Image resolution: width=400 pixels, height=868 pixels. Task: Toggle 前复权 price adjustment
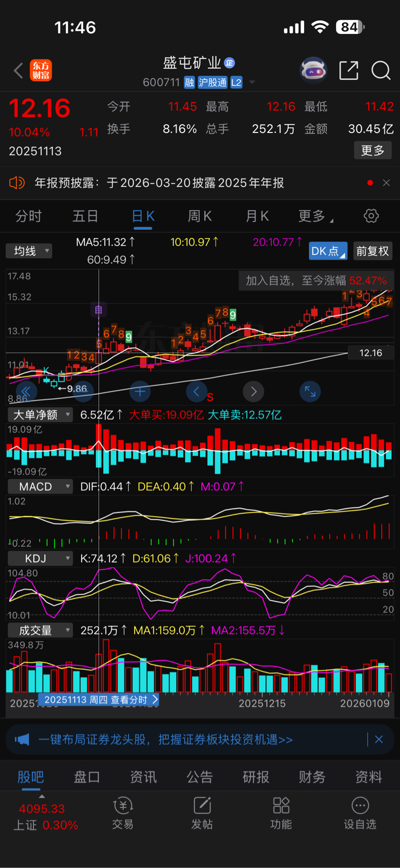[373, 251]
